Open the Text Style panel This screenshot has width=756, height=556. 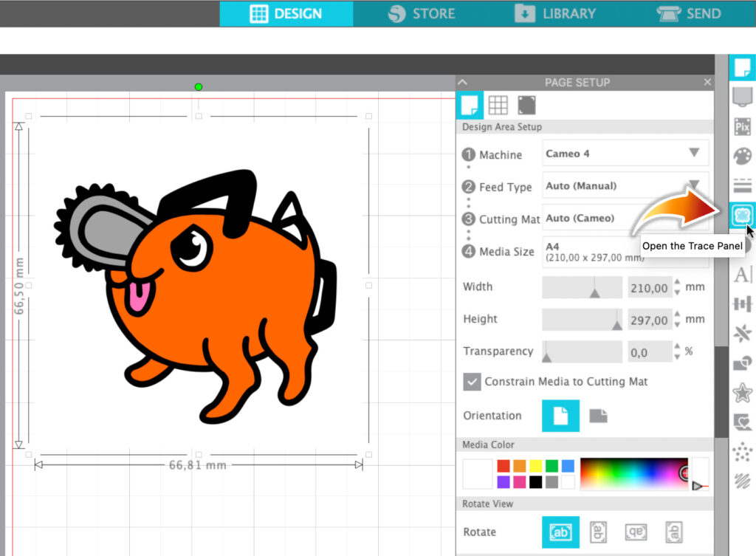(743, 275)
